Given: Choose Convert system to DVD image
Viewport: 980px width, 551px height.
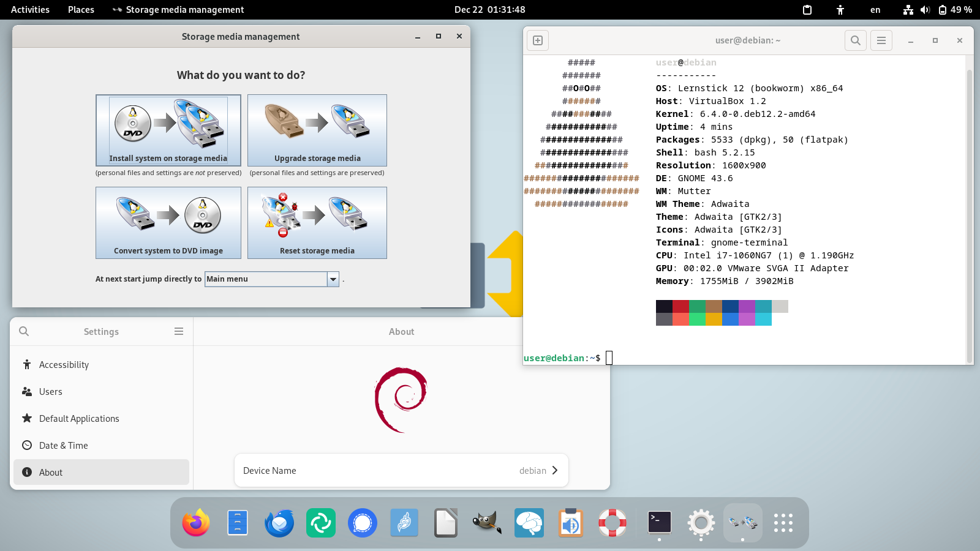Looking at the screenshot, I should (x=168, y=223).
